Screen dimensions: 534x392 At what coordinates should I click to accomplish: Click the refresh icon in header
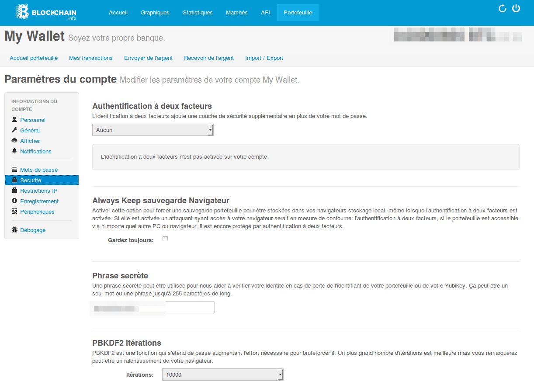click(502, 8)
